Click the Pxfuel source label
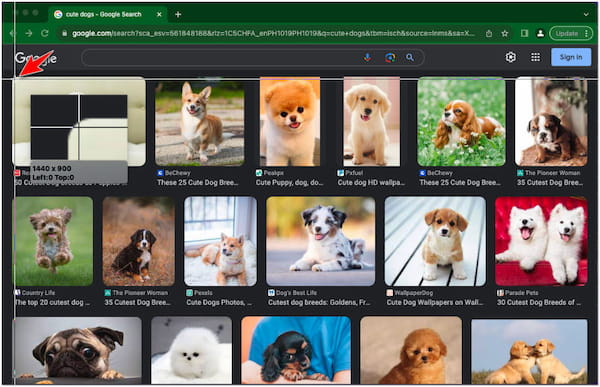The image size is (600, 387). 354,173
